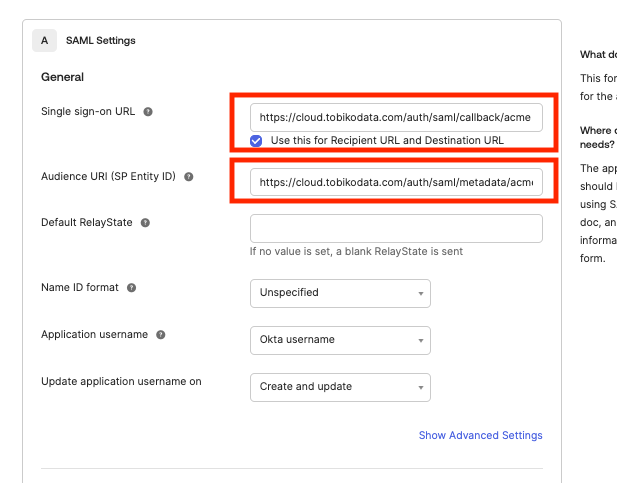
Task: Click the 'Default RelayState' label
Action: [x=87, y=222]
